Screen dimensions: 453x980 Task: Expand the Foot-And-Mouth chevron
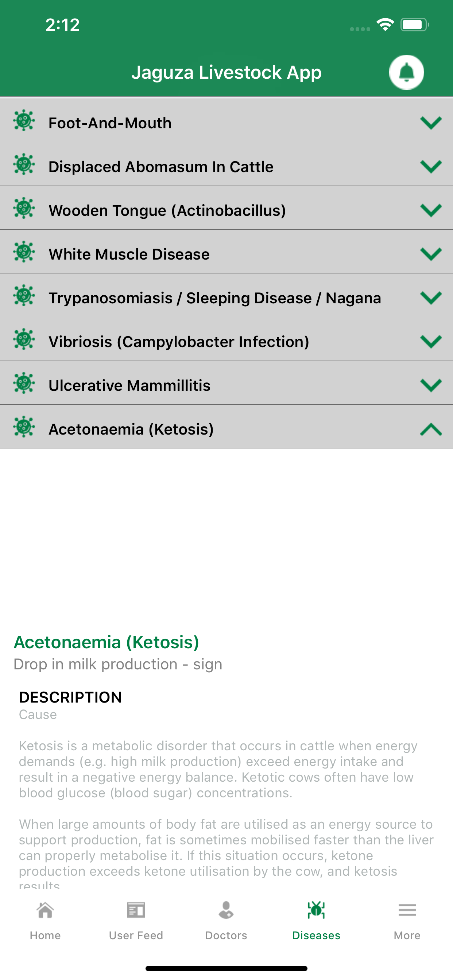click(x=431, y=123)
